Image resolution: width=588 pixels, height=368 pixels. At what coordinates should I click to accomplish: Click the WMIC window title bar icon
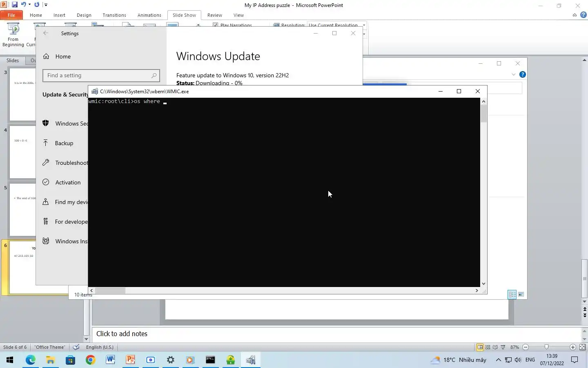[x=95, y=91]
